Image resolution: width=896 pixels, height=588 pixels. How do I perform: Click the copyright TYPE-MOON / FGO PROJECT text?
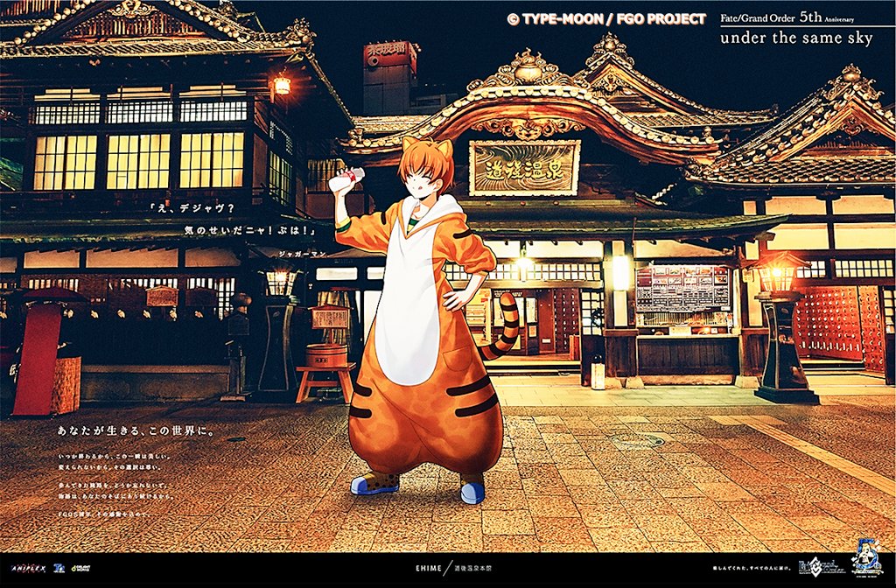click(x=606, y=18)
